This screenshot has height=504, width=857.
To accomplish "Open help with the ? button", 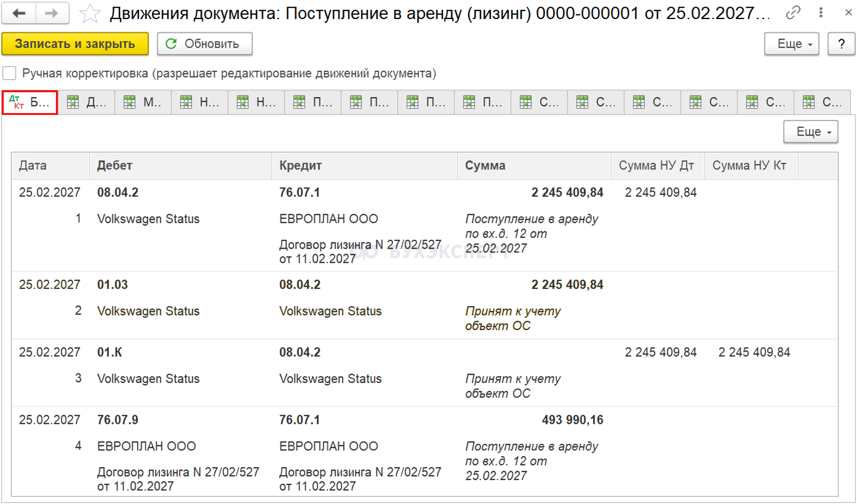I will [x=841, y=43].
